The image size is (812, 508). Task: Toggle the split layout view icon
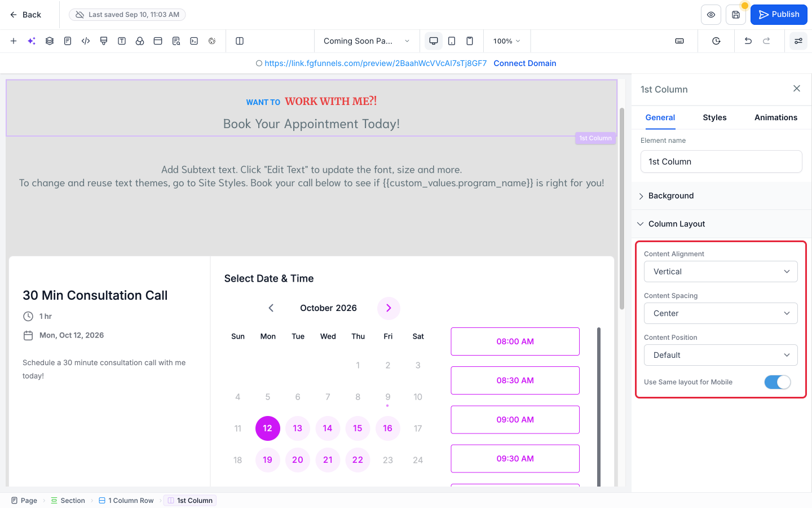pos(240,41)
